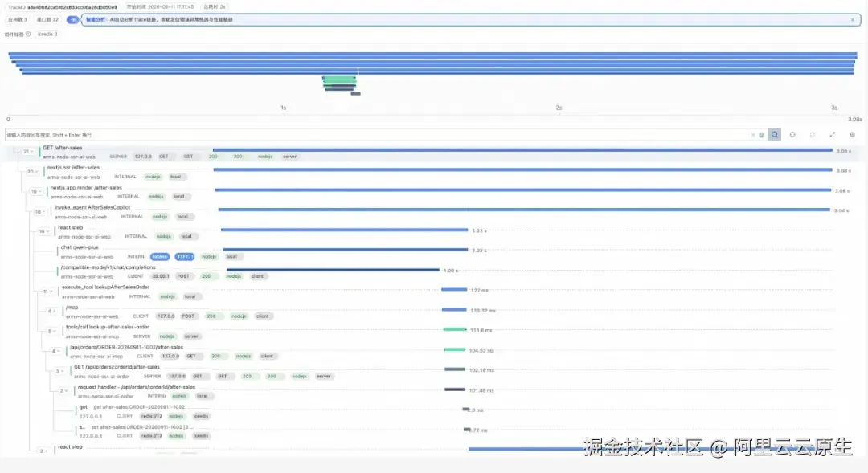Click the magnifier search button
This screenshot has width=868, height=473.
[775, 134]
